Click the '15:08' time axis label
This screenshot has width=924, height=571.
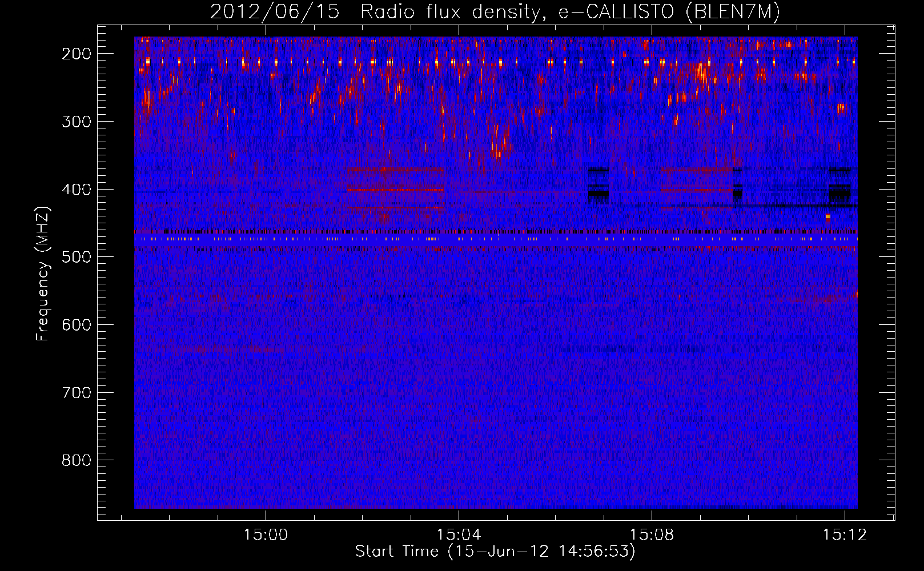click(652, 535)
